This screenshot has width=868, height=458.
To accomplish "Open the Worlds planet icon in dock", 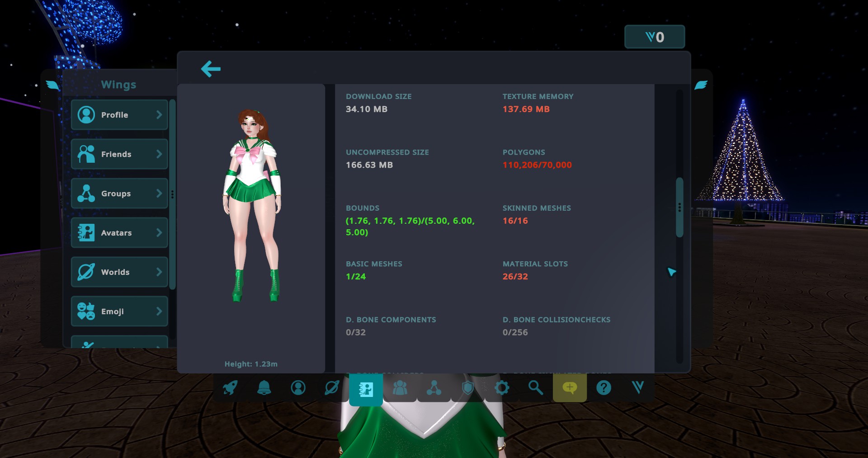I will [x=332, y=387].
